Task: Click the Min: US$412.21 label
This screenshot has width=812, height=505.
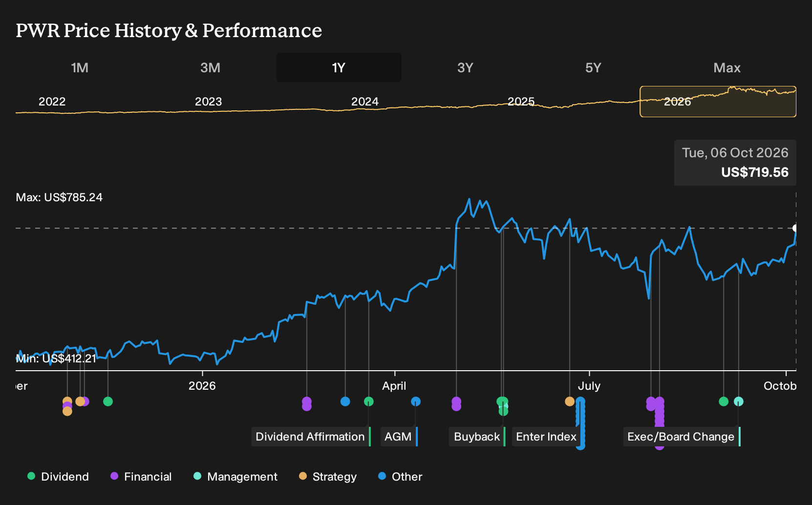Action: click(x=56, y=358)
